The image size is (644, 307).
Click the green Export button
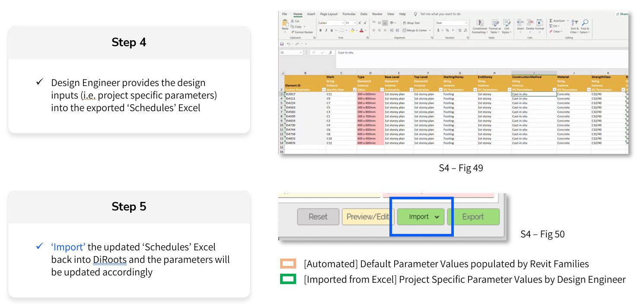(473, 217)
